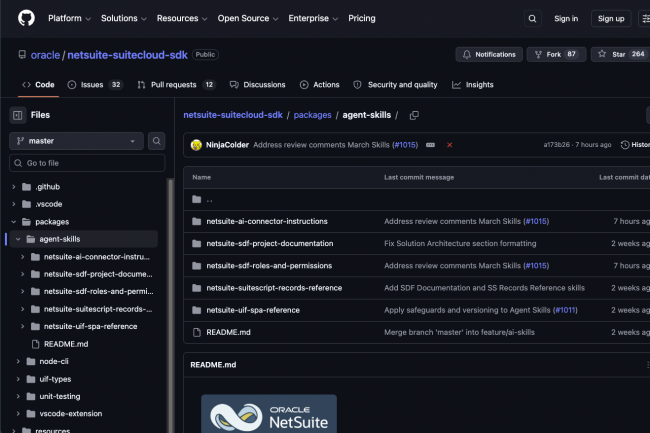Click the collapse file tree panel icon
Image resolution: width=650 pixels, height=433 pixels.
pyautogui.click(x=18, y=115)
